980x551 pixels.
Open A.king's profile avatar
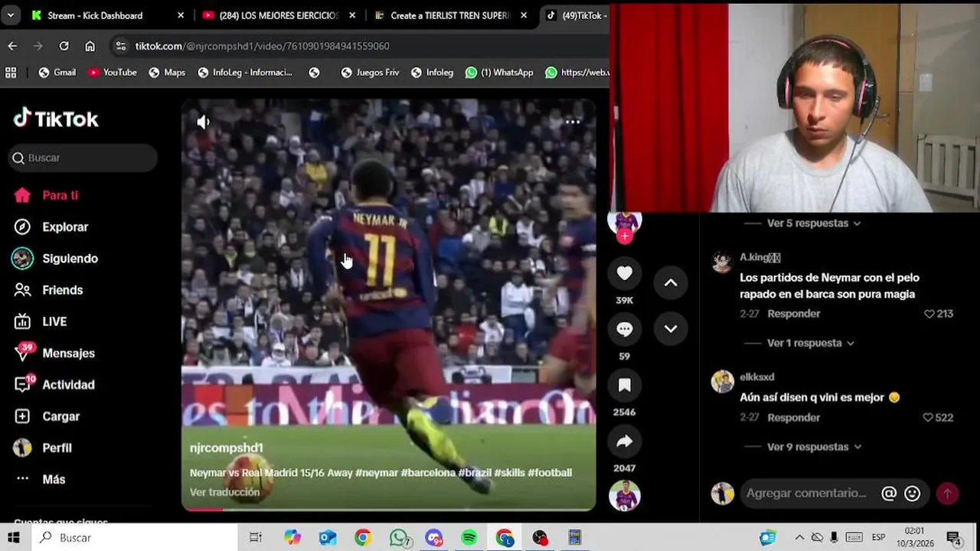[722, 262]
